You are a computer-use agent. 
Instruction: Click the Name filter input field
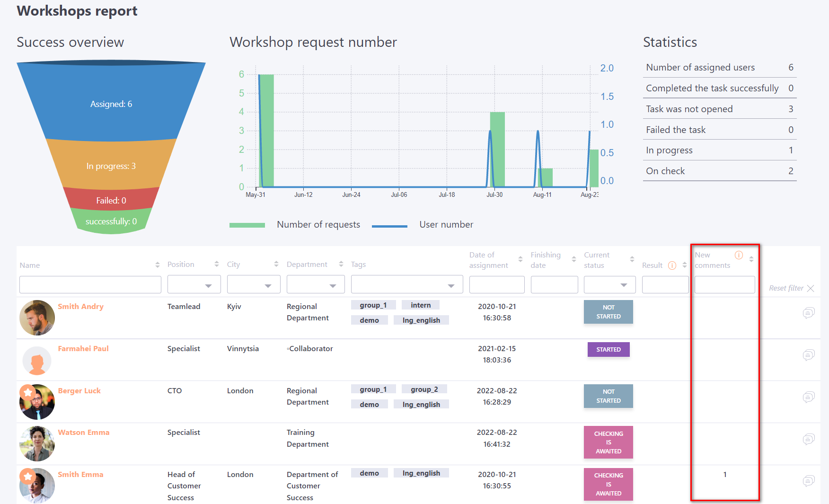click(90, 285)
